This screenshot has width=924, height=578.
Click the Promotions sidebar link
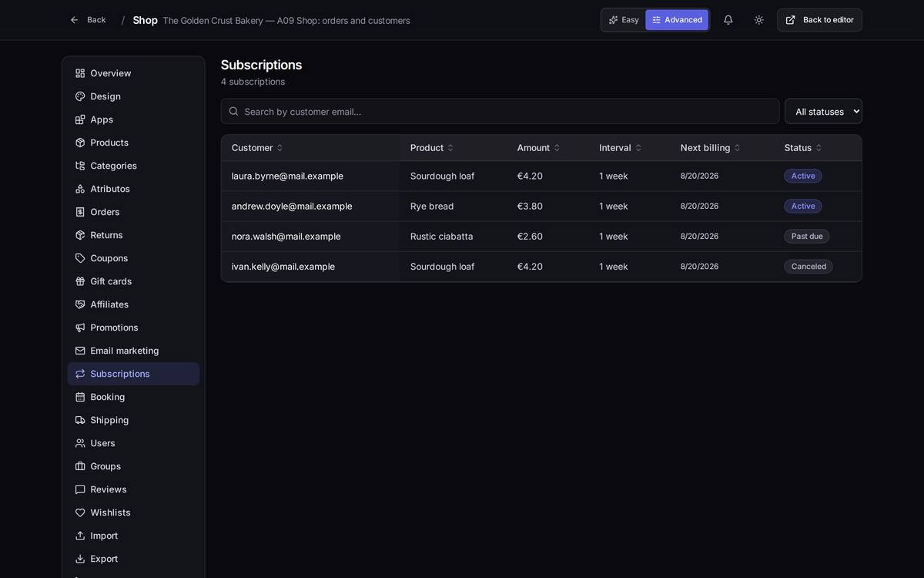click(x=133, y=328)
